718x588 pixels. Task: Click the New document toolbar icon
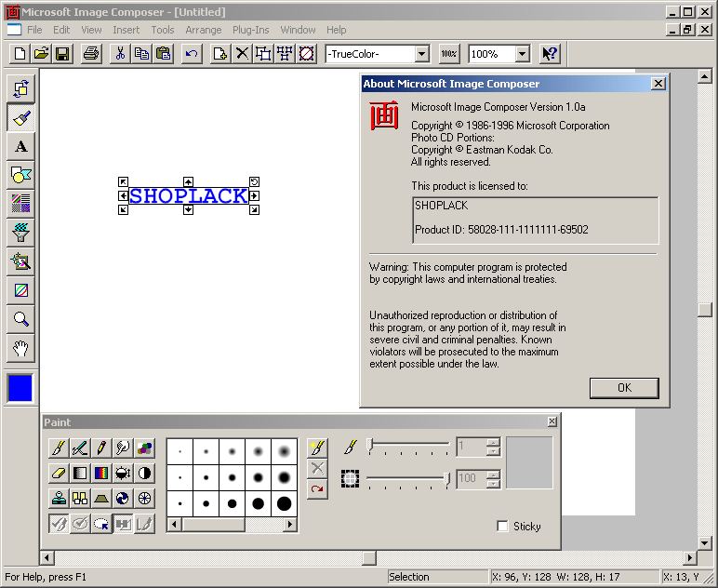coord(20,54)
